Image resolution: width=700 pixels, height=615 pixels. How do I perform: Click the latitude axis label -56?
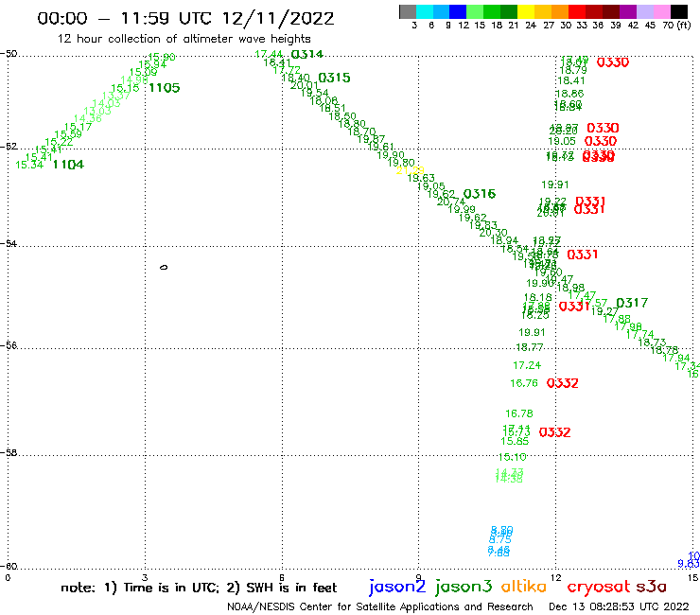(9, 345)
